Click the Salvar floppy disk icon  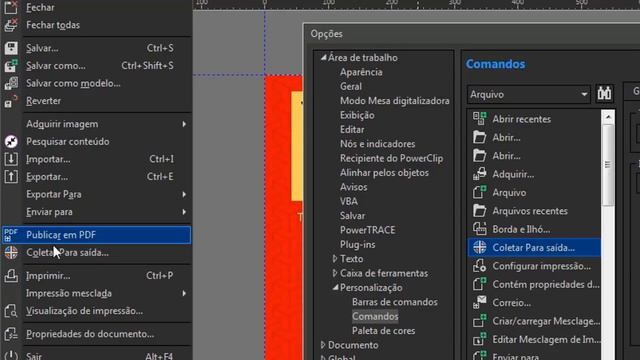pos(11,48)
